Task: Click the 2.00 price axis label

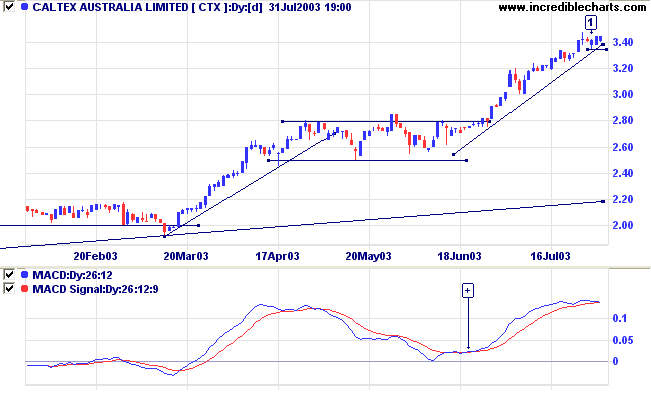Action: click(x=623, y=225)
